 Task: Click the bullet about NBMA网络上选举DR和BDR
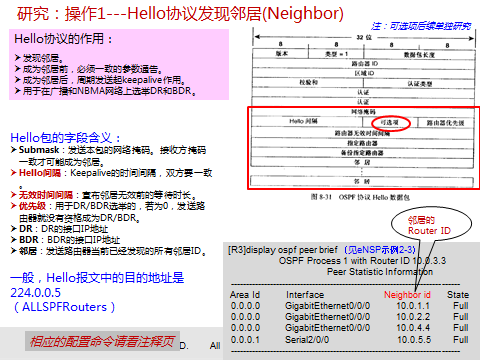105,91
